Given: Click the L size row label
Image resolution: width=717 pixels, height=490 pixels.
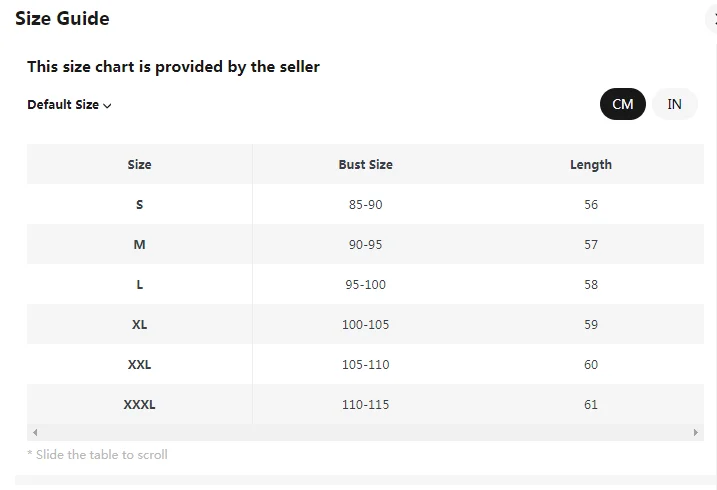Looking at the screenshot, I should tap(139, 284).
